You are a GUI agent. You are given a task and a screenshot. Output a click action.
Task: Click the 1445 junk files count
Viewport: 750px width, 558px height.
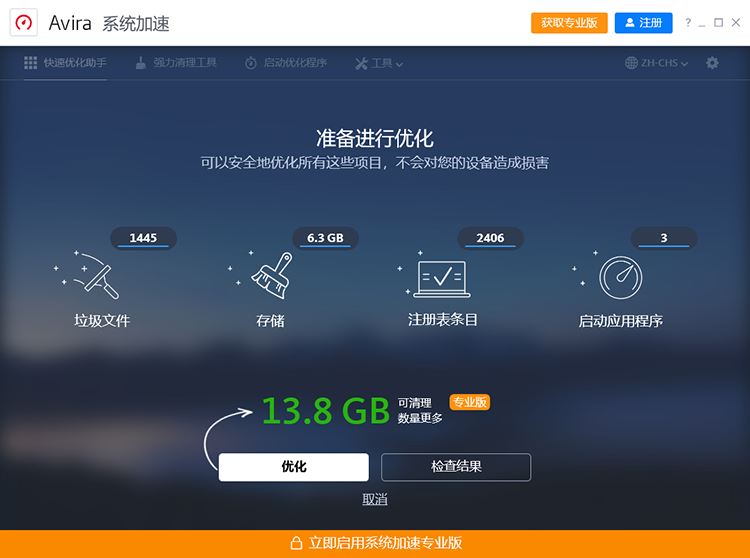point(143,238)
